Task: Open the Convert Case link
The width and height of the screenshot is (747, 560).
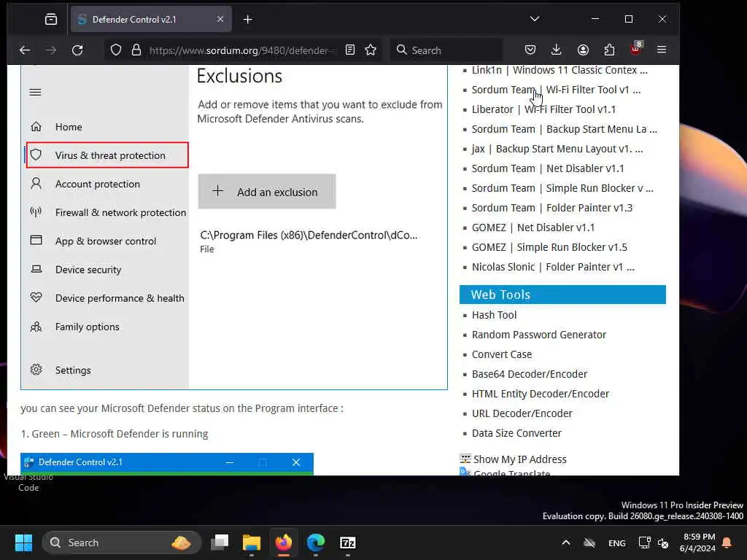Action: tap(502, 355)
